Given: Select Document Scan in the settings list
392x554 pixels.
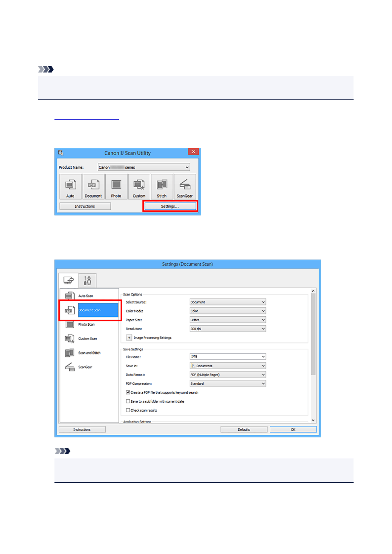Looking at the screenshot, I should coord(90,310).
